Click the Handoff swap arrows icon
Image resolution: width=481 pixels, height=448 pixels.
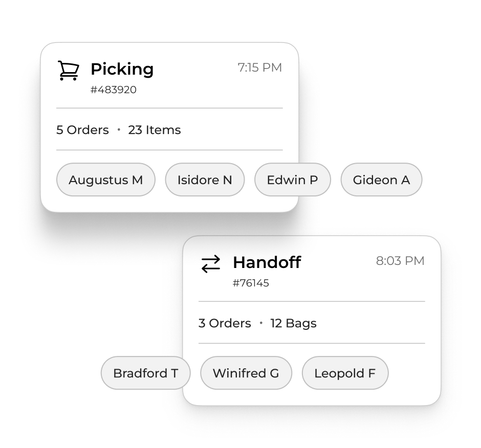click(210, 264)
